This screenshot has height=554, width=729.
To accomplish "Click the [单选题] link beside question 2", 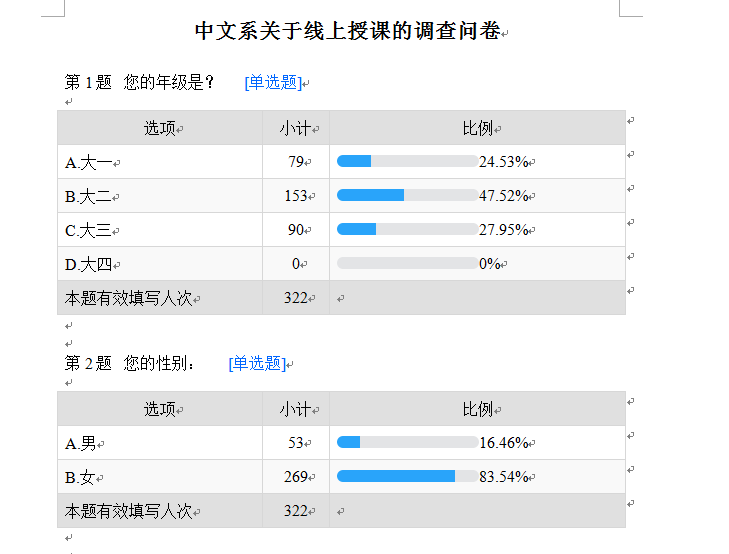I will pos(257,363).
